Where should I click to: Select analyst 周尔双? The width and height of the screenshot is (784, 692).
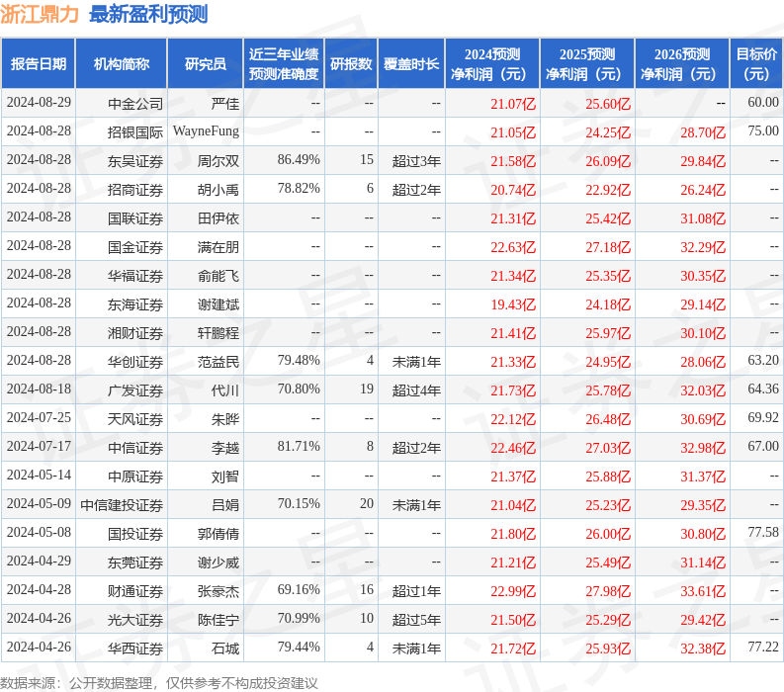[218, 161]
